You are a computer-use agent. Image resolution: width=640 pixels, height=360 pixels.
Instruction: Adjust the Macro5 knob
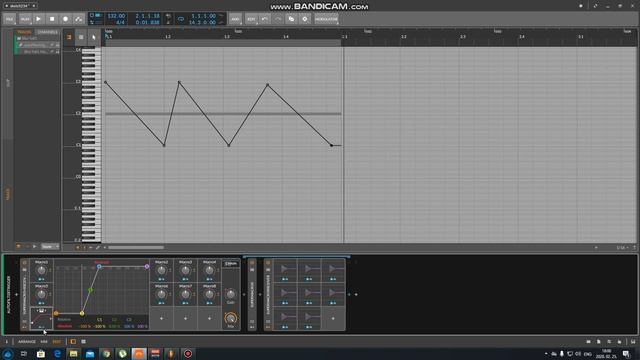pyautogui.click(x=41, y=294)
